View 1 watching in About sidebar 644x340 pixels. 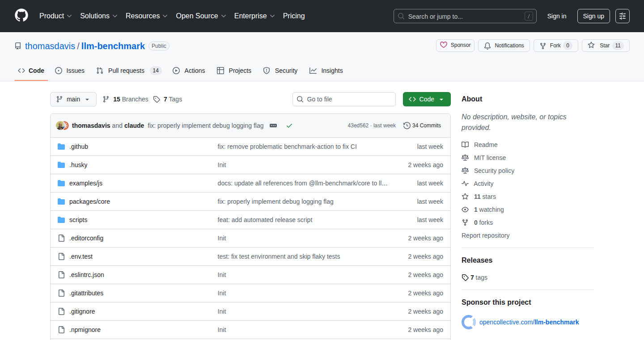[x=483, y=210]
